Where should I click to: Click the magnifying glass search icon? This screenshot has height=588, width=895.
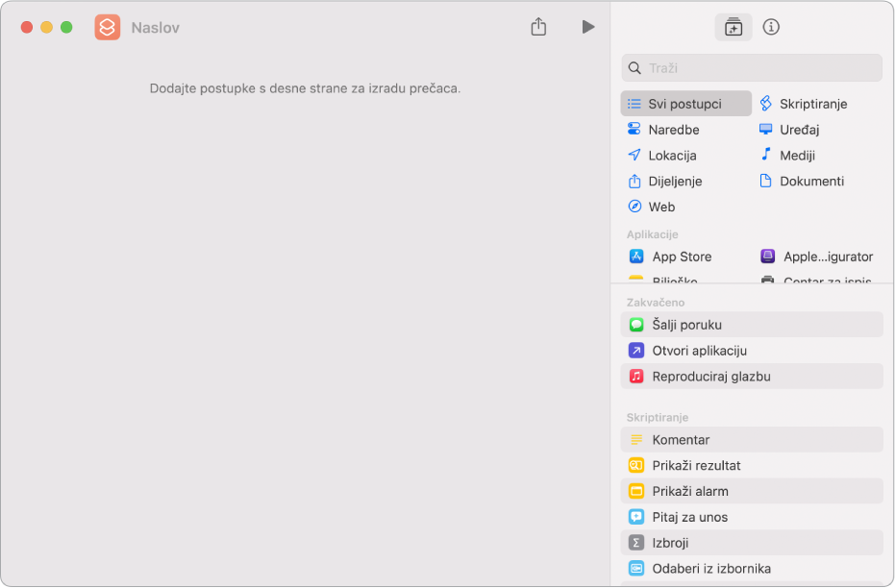634,68
